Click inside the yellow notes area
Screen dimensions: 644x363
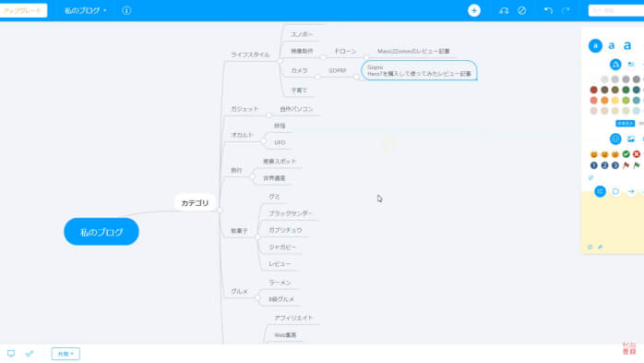click(x=613, y=222)
